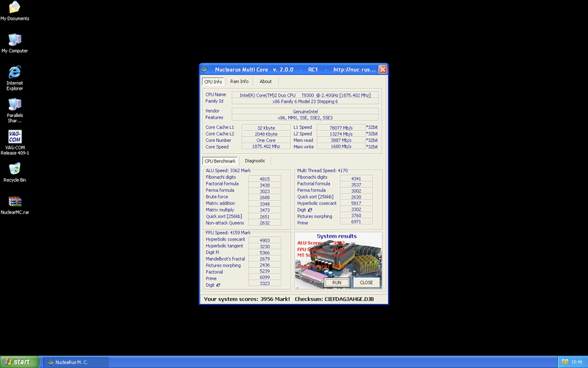Viewport: 588px width, 368px height.
Task: Click the red Total Score line
Action: pos(322,266)
